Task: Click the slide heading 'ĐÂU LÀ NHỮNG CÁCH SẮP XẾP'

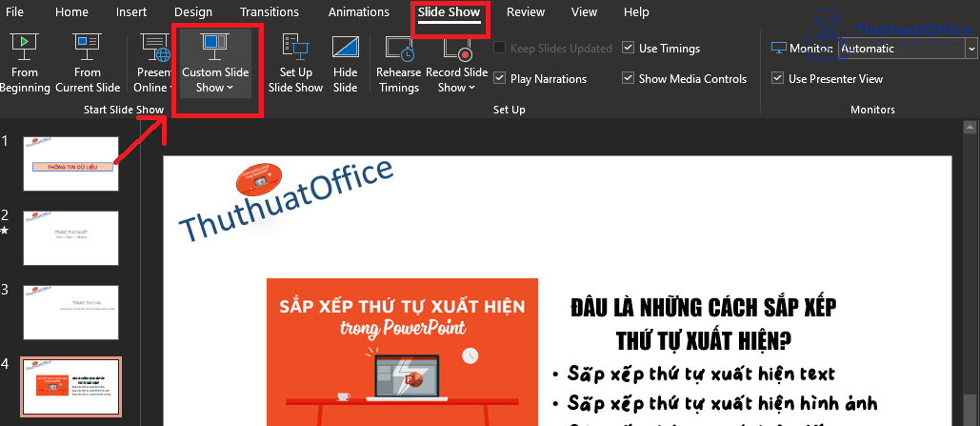Action: (x=703, y=309)
